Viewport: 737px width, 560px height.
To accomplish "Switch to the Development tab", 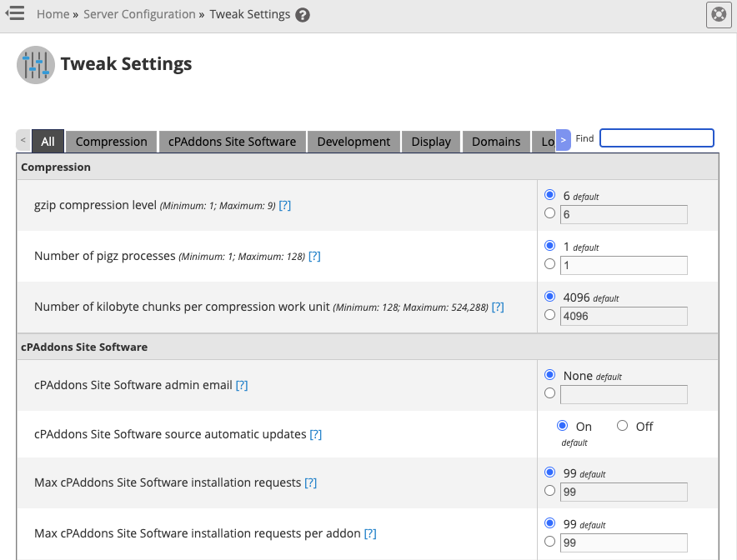I will 353,141.
